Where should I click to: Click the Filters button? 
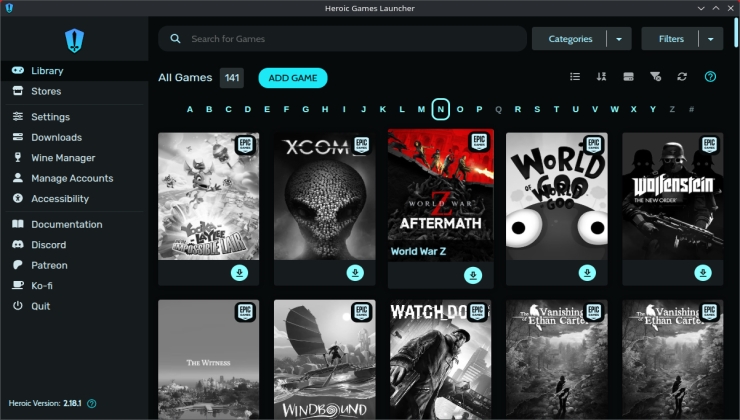(x=671, y=39)
